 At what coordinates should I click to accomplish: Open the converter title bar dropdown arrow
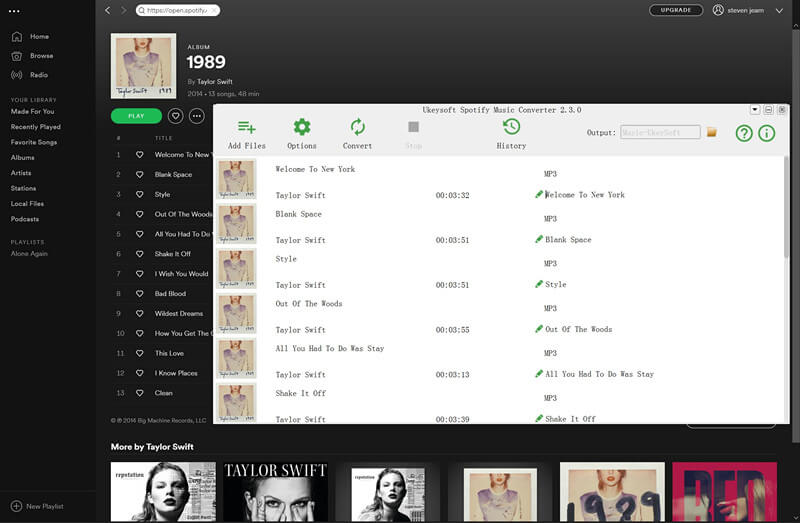(755, 110)
